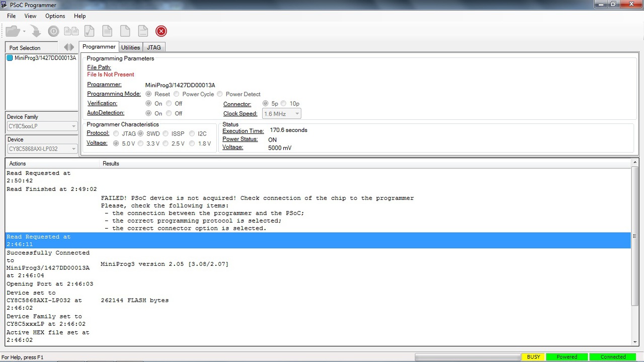
Task: Switch to the JTAG tab
Action: coord(154,47)
